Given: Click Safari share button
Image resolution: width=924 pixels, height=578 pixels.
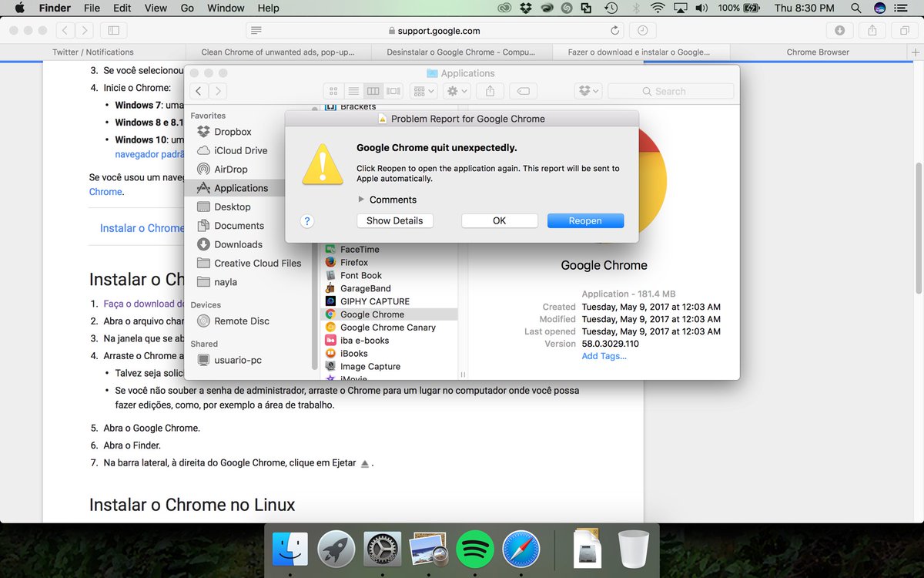Looking at the screenshot, I should [872, 31].
